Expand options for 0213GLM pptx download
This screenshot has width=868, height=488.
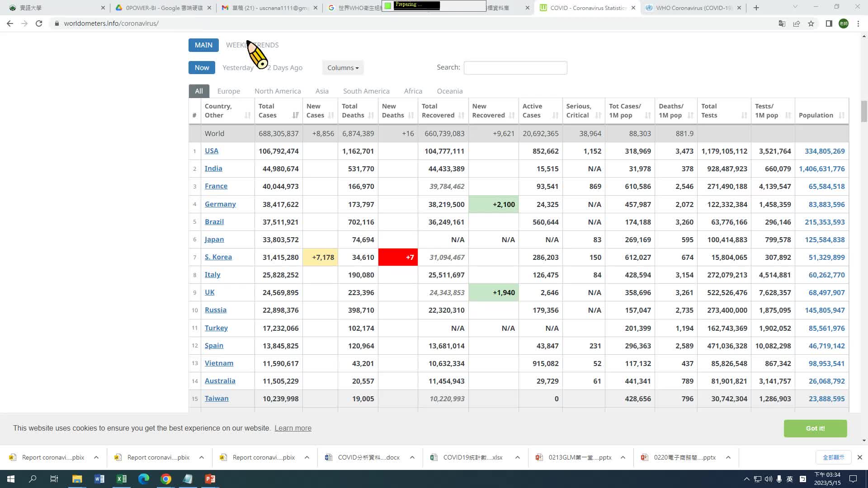(x=623, y=457)
